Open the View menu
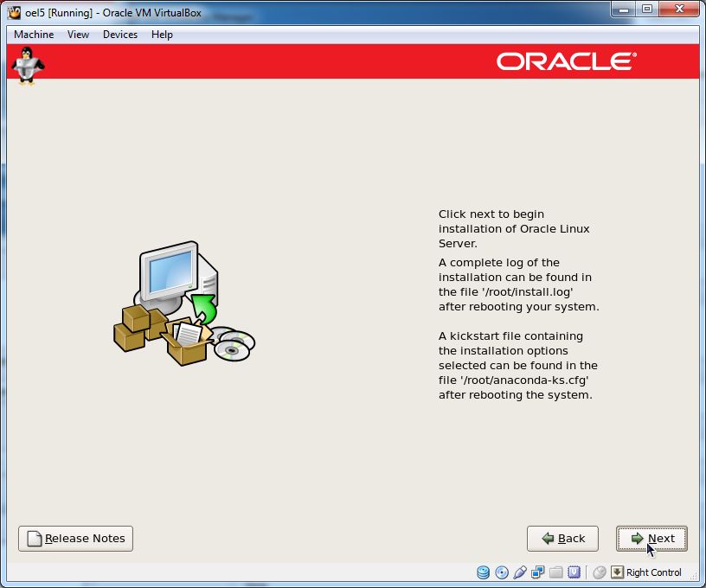Image resolution: width=706 pixels, height=588 pixels. click(x=79, y=35)
